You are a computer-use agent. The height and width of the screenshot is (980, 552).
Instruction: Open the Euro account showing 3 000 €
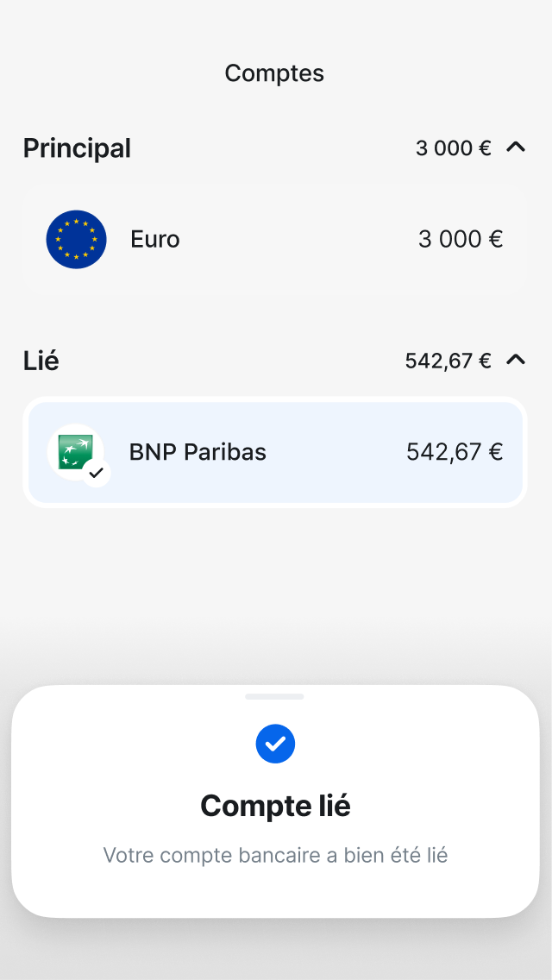tap(274, 239)
